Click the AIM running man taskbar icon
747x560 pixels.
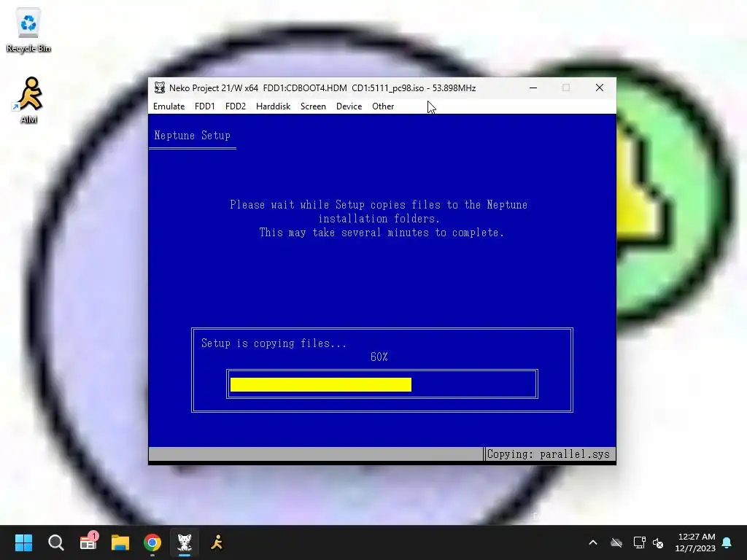point(217,542)
